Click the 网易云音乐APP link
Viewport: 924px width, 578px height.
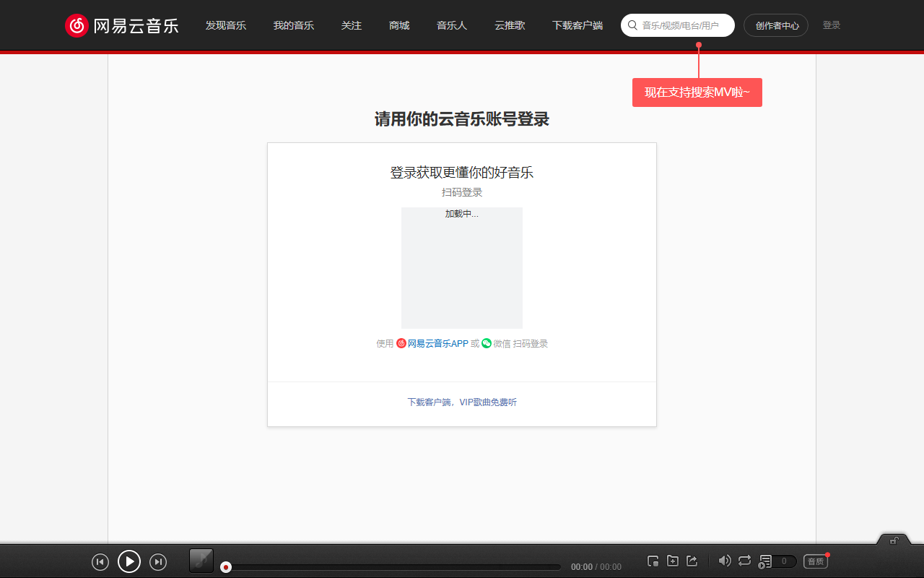438,344
